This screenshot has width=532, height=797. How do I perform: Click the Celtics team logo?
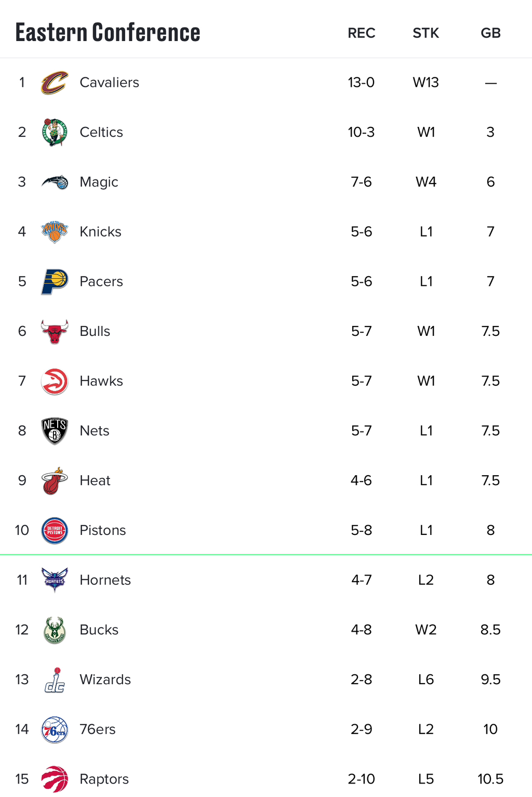point(55,132)
